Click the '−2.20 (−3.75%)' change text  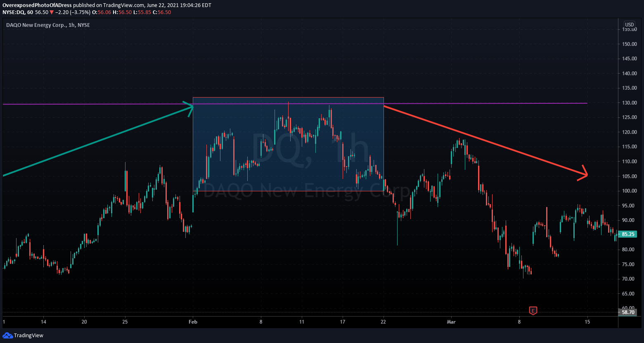point(73,12)
